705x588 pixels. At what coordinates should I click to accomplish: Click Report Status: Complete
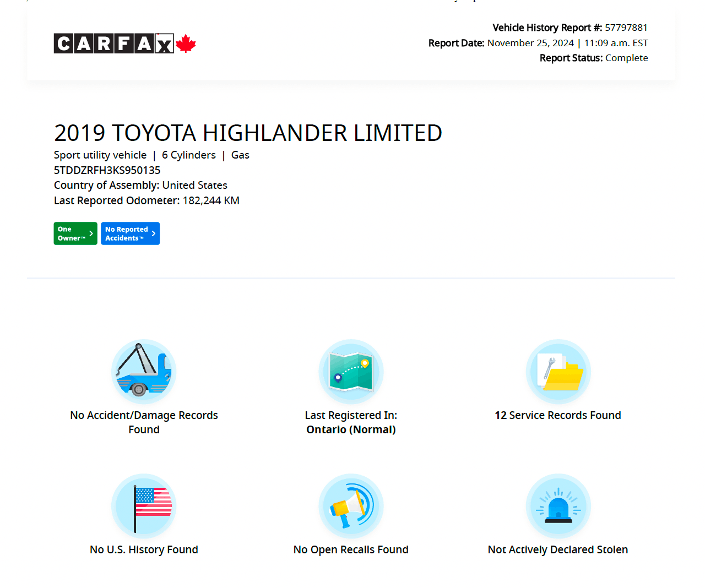pos(594,58)
